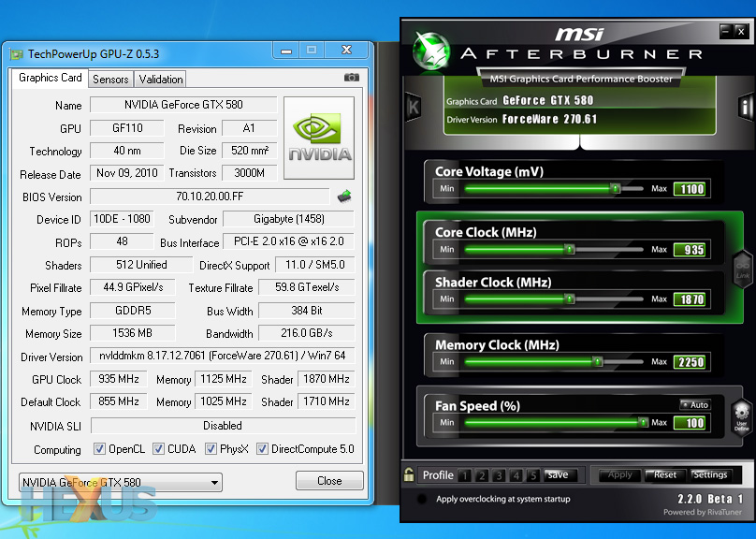Click Afterburner Driver Version ForceWare 270.61 text
The height and width of the screenshot is (539, 756).
click(x=549, y=119)
